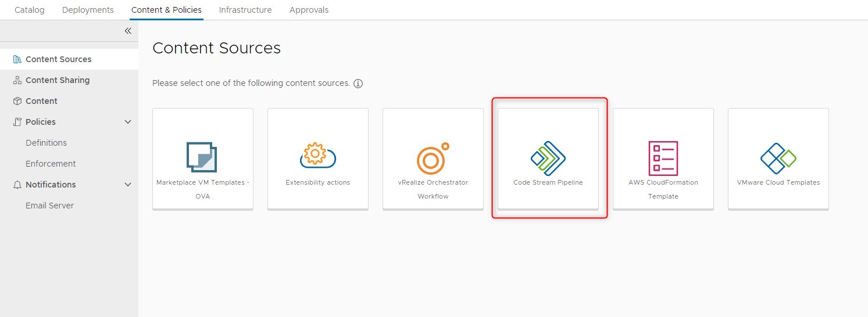The image size is (868, 317).
Task: Click the Notifications bell icon
Action: [x=17, y=185]
